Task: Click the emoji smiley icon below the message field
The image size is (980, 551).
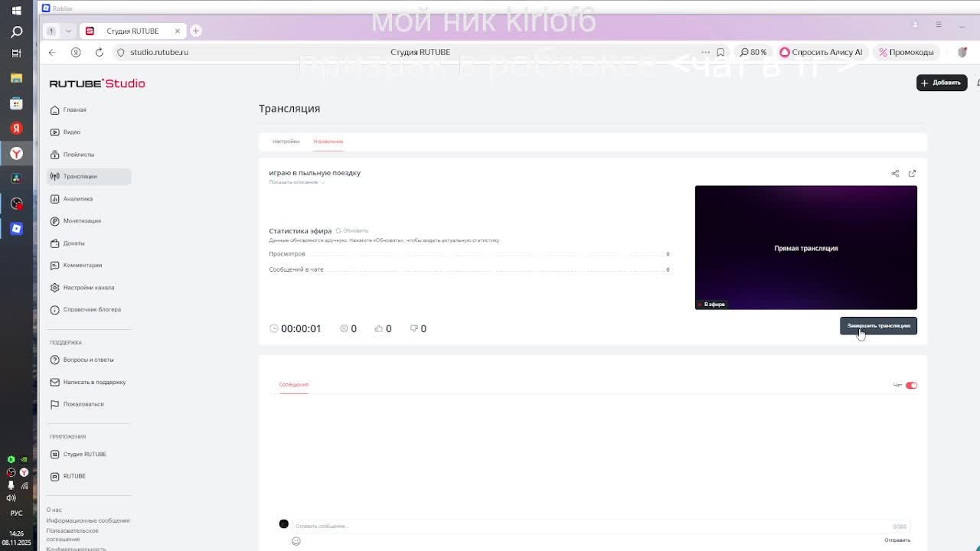Action: pyautogui.click(x=296, y=541)
